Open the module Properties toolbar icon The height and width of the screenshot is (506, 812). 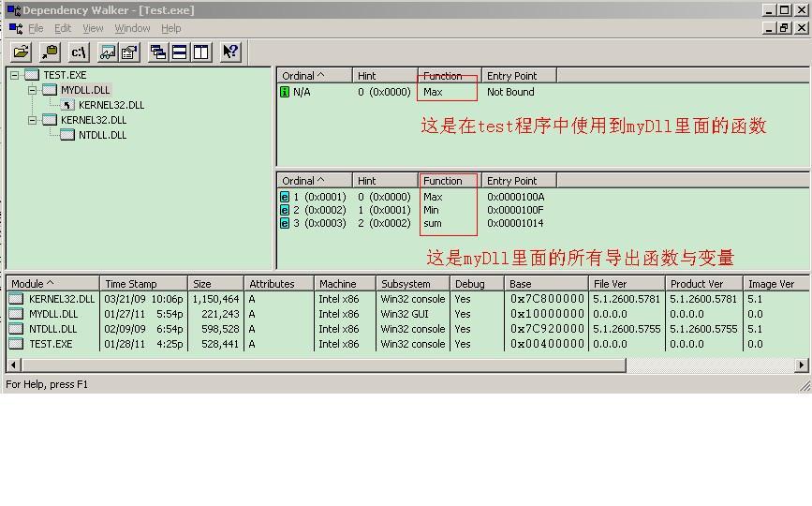(129, 52)
